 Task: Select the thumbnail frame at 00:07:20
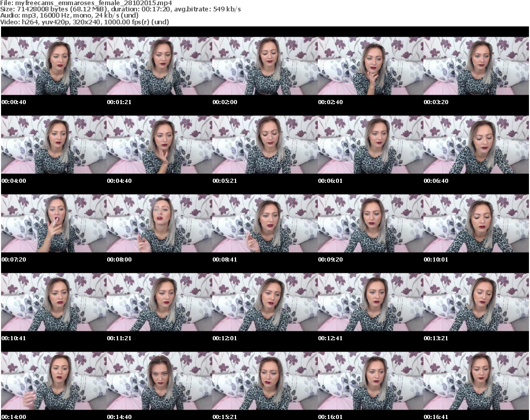[54, 224]
